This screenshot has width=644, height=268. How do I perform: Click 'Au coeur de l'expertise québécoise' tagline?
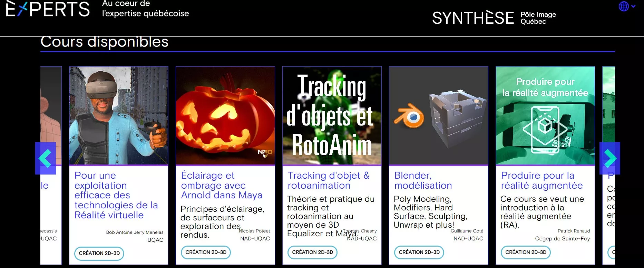click(145, 9)
